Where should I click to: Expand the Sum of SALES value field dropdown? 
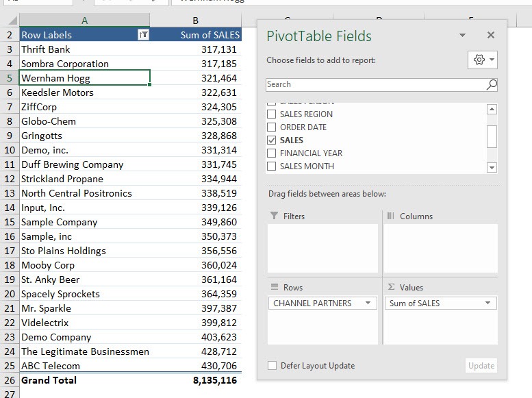pos(487,303)
